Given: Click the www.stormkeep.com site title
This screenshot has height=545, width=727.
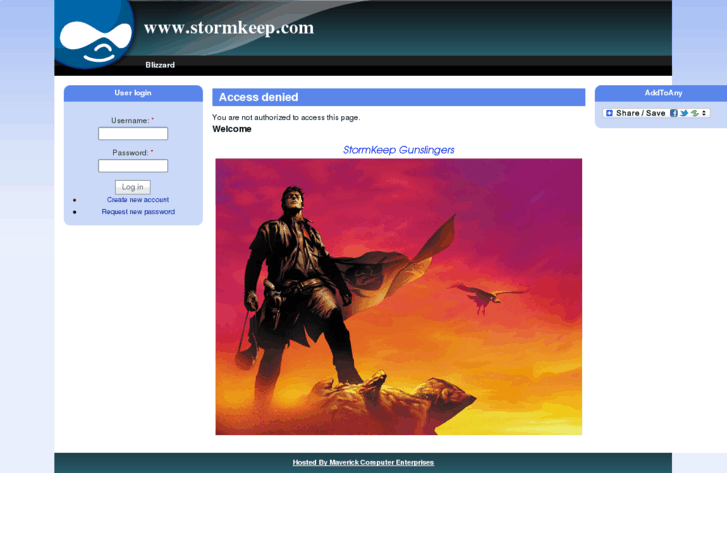Looking at the screenshot, I should [x=229, y=28].
